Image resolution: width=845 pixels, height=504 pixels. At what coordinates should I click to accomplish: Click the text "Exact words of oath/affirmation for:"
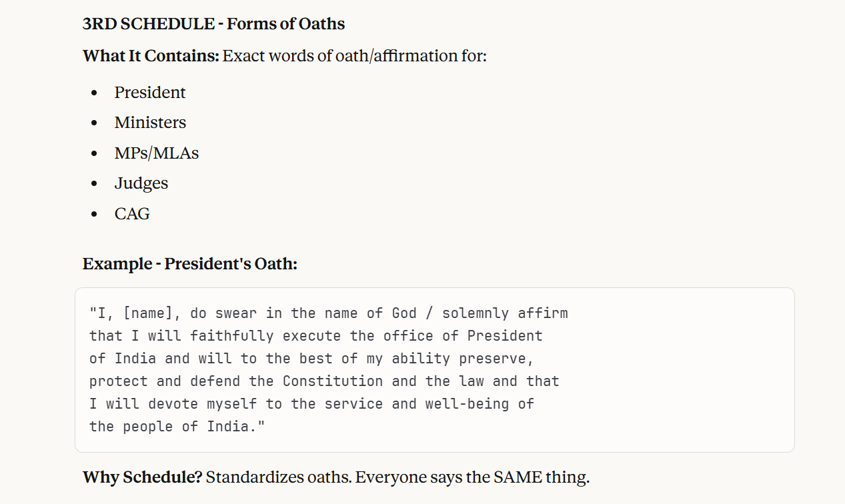click(355, 56)
